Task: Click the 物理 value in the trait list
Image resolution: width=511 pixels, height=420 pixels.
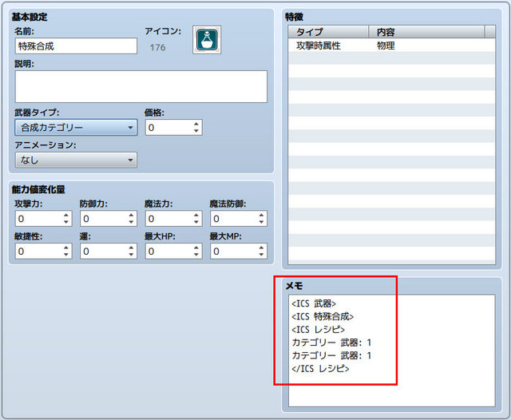Action: [386, 46]
